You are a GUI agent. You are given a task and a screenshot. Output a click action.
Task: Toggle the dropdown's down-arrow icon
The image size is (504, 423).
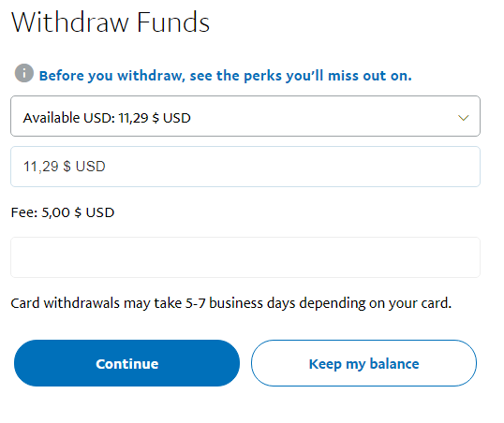click(x=463, y=118)
